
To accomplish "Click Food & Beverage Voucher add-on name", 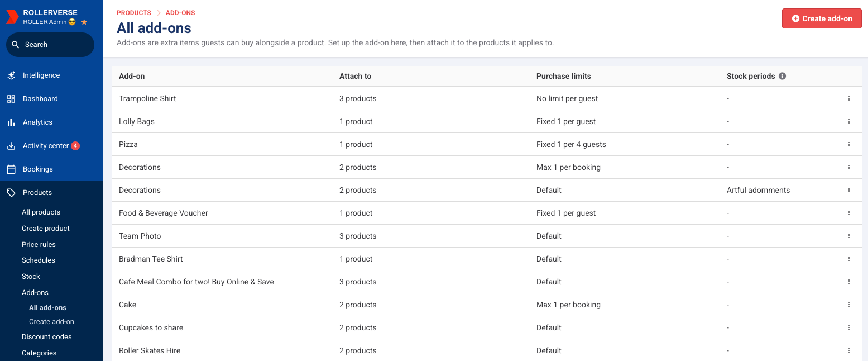I will tap(164, 213).
